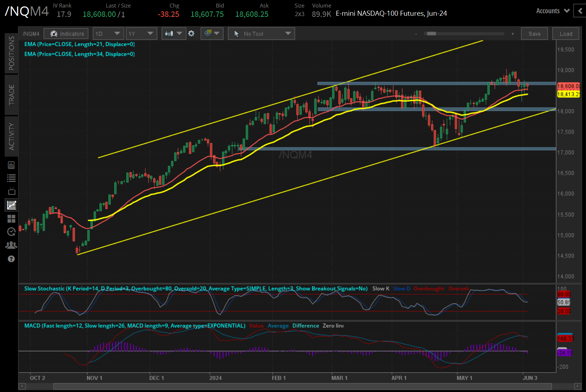This screenshot has height=392, width=586.
Task: Switch to the POSITIONS tab
Action: click(11, 53)
